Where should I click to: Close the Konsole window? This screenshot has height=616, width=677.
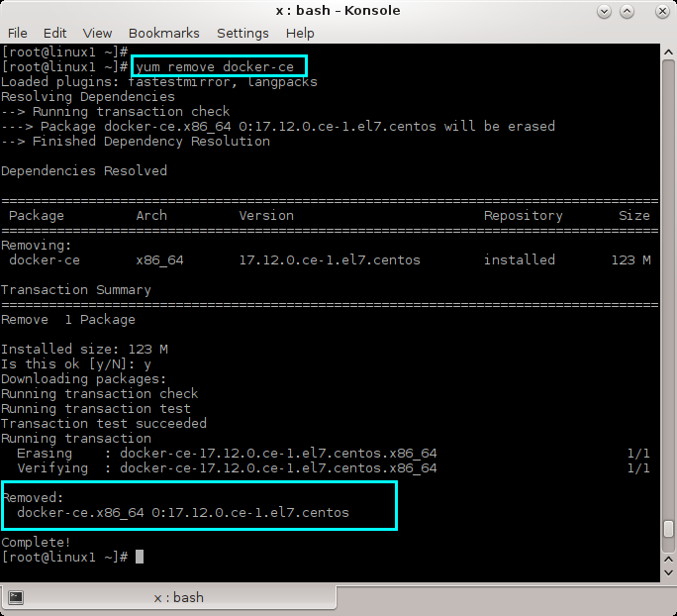point(662,11)
